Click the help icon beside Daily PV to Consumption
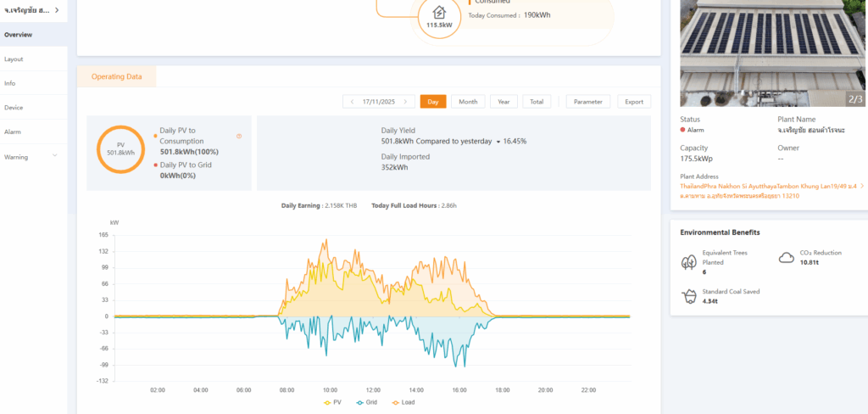 (239, 136)
